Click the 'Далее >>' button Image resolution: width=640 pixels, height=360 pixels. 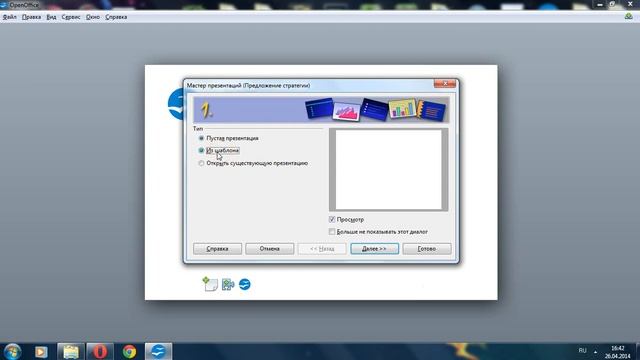(x=374, y=249)
